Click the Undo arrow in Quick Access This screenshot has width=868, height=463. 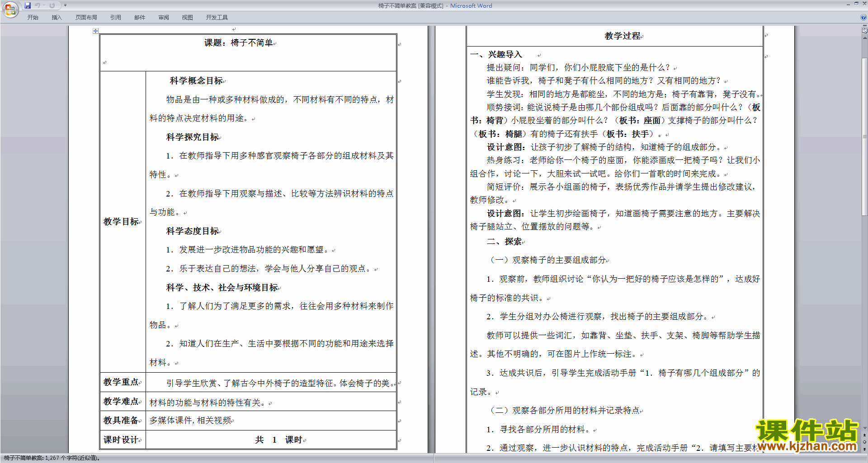pyautogui.click(x=38, y=5)
